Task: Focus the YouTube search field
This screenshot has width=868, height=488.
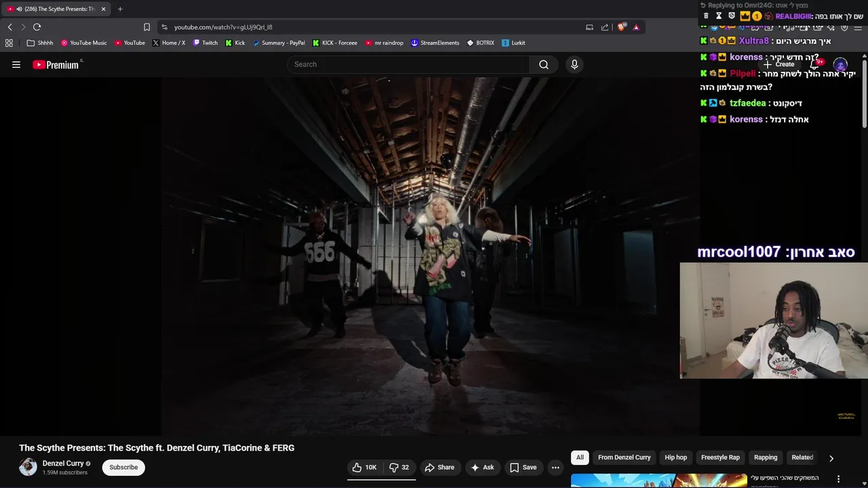Action: tap(408, 64)
